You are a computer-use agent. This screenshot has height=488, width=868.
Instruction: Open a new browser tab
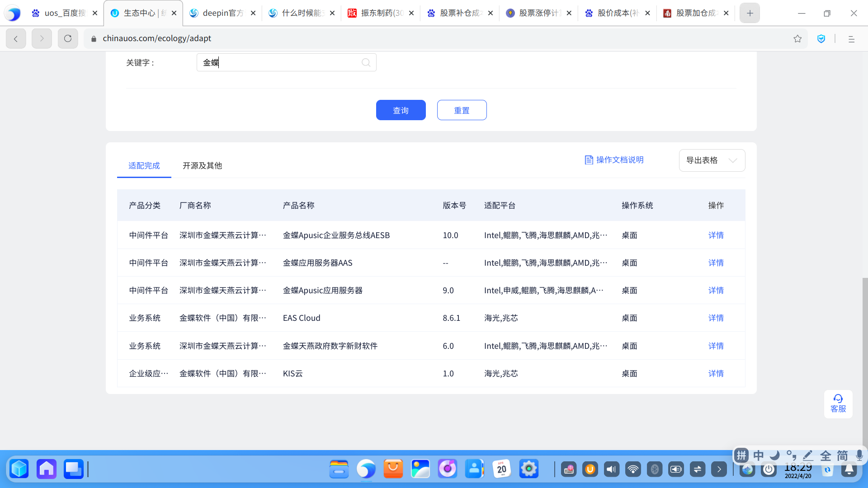tap(750, 13)
